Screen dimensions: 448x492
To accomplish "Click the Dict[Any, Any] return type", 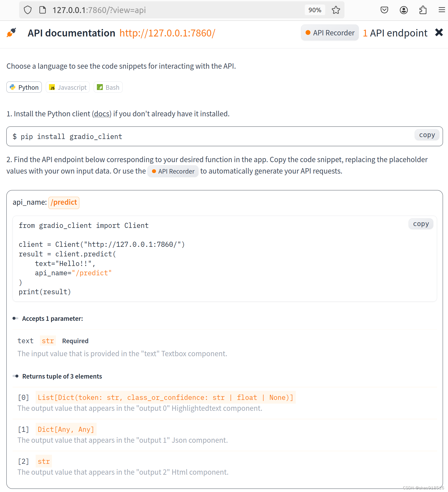I will [x=66, y=429].
